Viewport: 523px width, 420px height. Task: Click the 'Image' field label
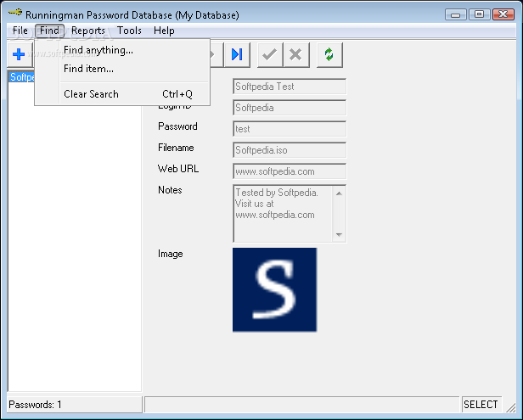point(170,254)
